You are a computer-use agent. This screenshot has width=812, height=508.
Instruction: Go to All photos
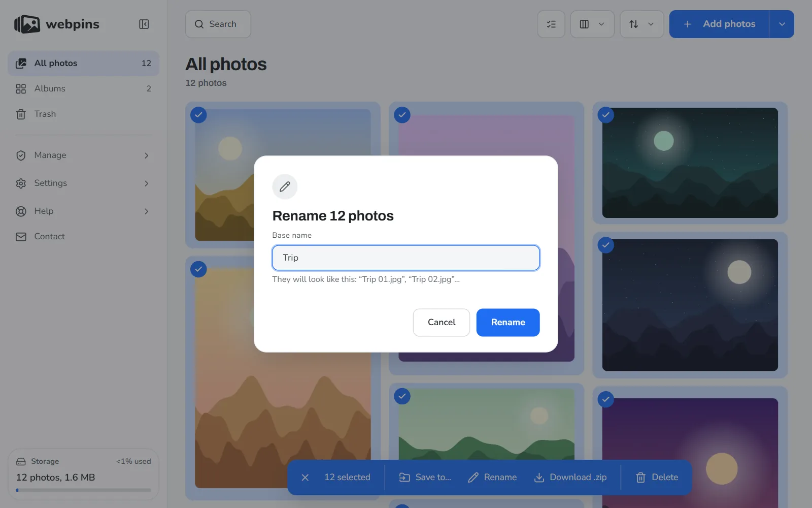[83, 63]
